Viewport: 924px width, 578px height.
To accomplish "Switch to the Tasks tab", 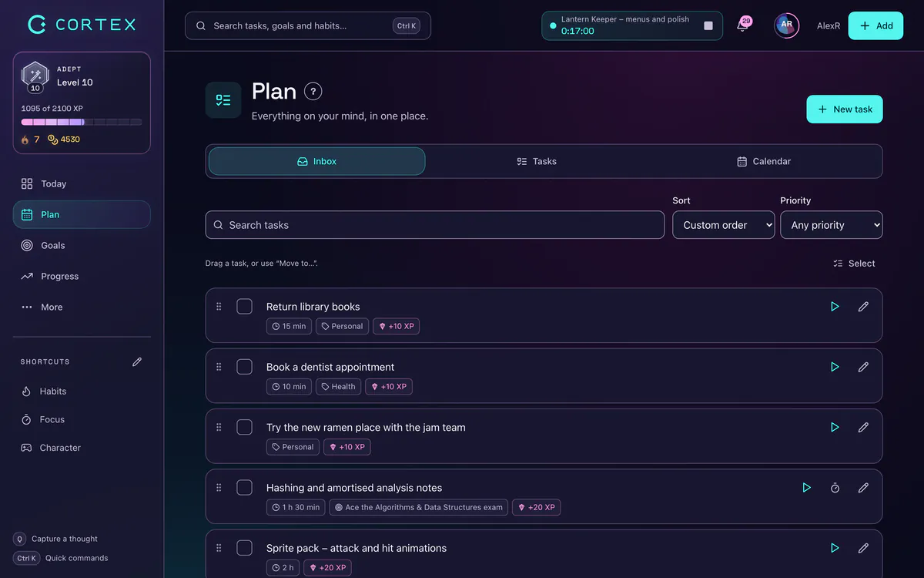I will pos(537,161).
